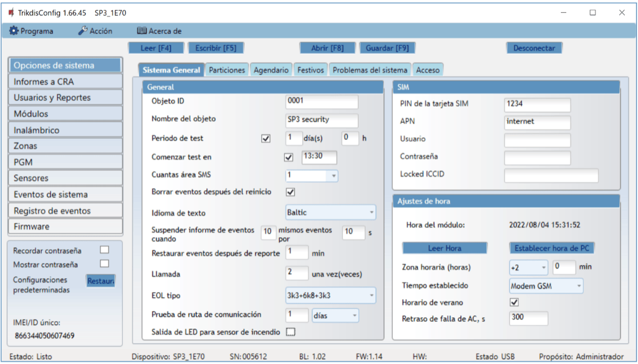Open the Zona horaria hours dropdown

pos(528,267)
